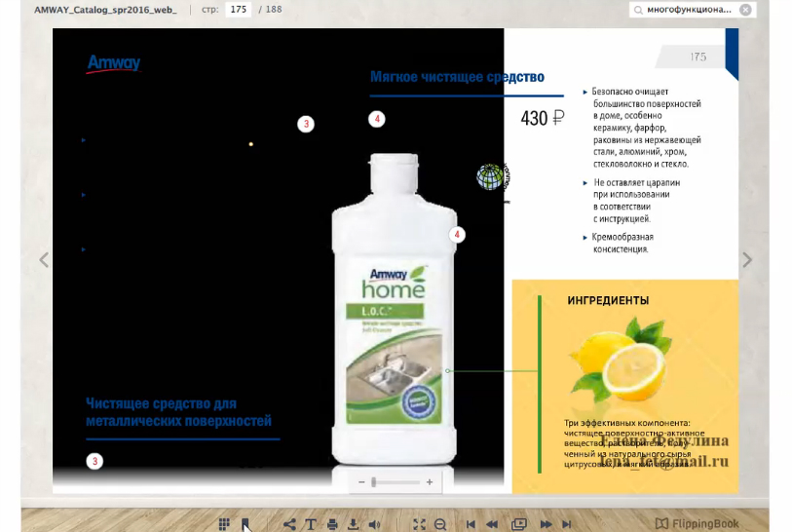Viewport: 792px width, 532px height.
Task: Click the lemon ingredient image
Action: pyautogui.click(x=621, y=359)
